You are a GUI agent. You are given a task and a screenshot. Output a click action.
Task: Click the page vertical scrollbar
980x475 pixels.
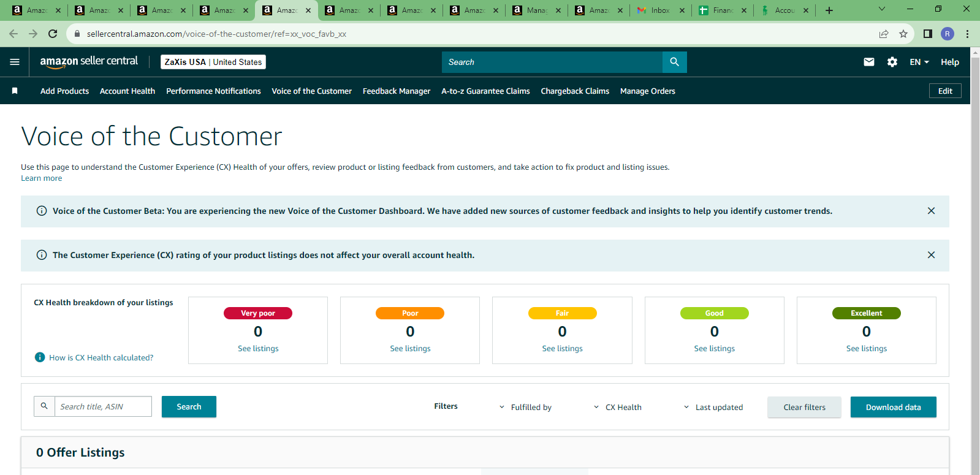(x=975, y=260)
